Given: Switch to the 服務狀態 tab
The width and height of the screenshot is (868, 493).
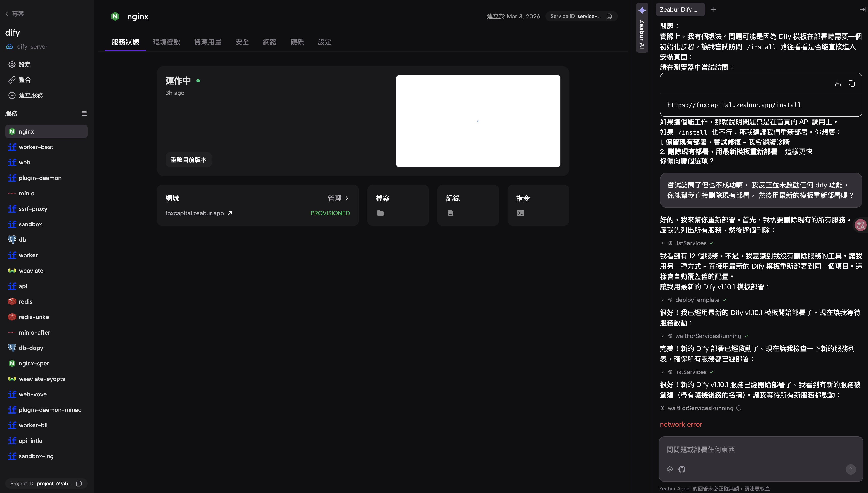Looking at the screenshot, I should pyautogui.click(x=125, y=42).
